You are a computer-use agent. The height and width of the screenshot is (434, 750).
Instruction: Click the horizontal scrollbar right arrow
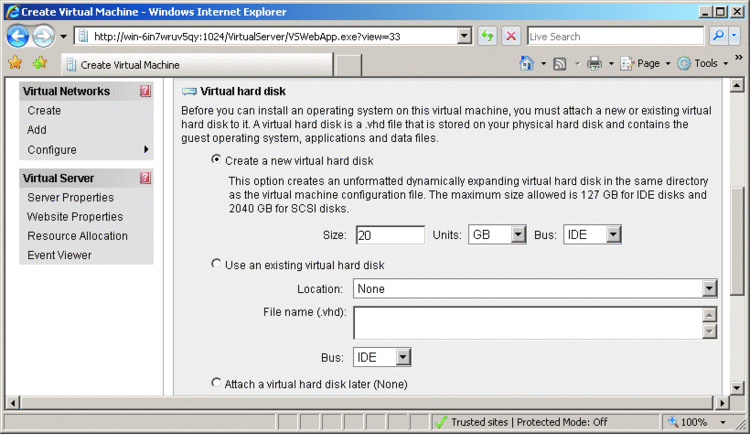(721, 403)
